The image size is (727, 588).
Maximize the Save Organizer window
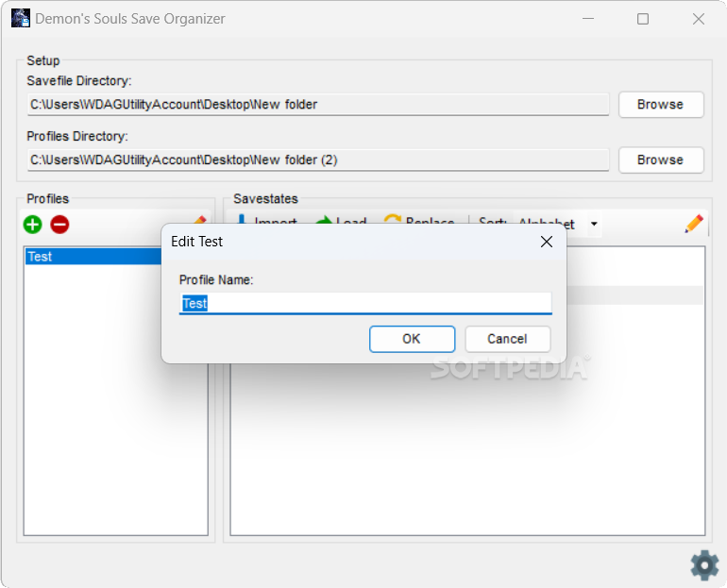point(643,19)
